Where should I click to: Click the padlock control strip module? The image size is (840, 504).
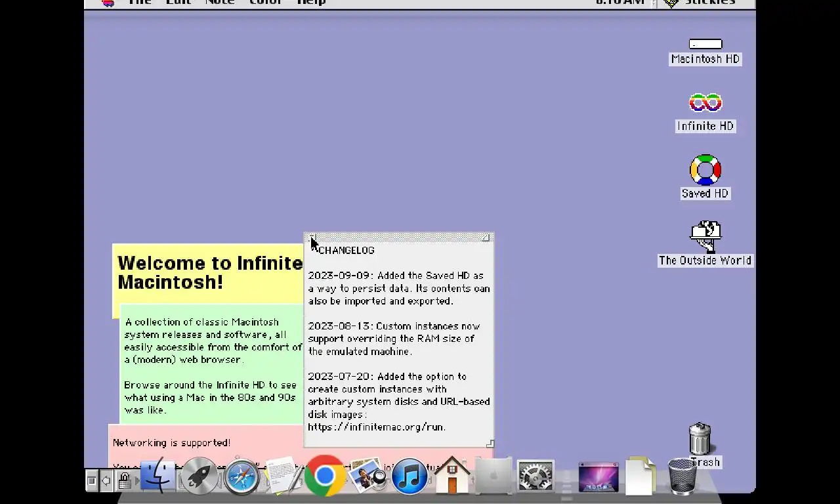[124, 481]
